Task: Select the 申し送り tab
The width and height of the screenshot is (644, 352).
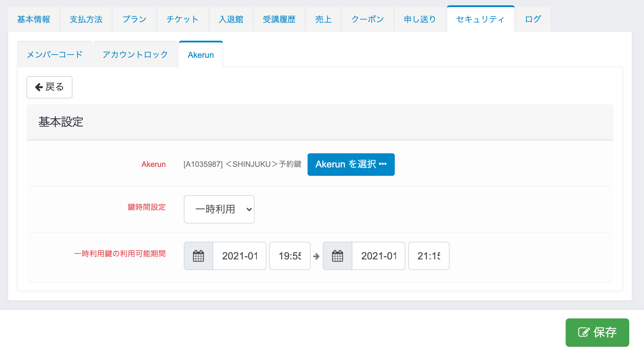Action: tap(420, 19)
